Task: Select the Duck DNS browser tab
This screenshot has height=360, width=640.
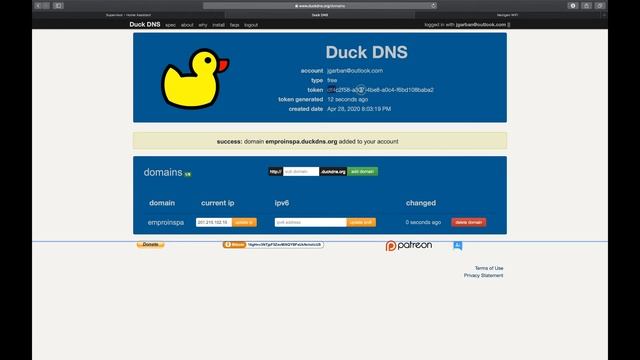Action: [x=320, y=15]
